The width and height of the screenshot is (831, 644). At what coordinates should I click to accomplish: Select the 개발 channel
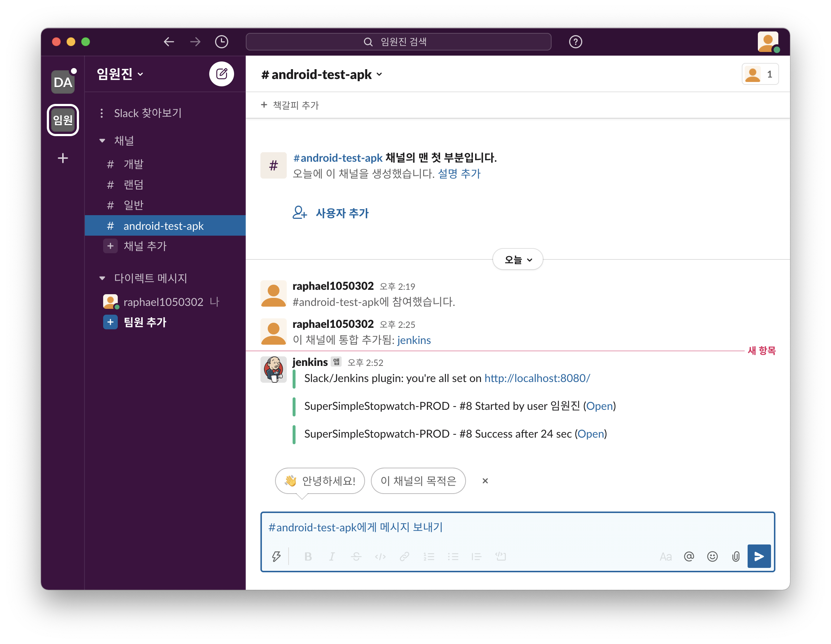click(133, 164)
